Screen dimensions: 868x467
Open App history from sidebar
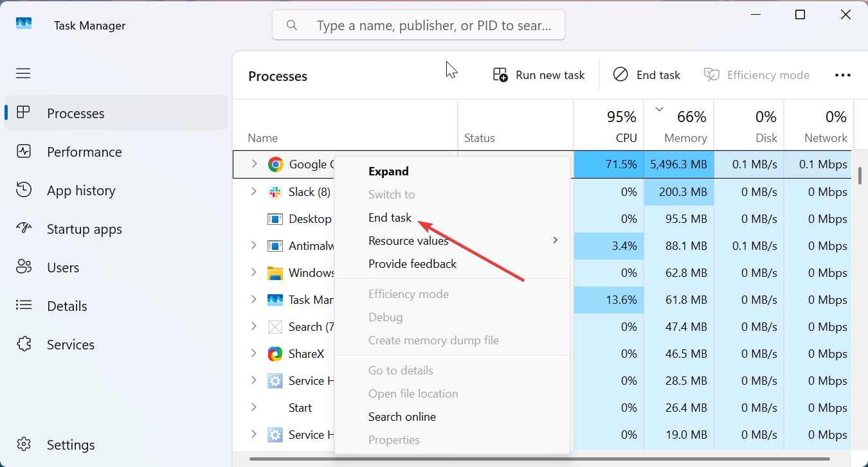pyautogui.click(x=81, y=191)
